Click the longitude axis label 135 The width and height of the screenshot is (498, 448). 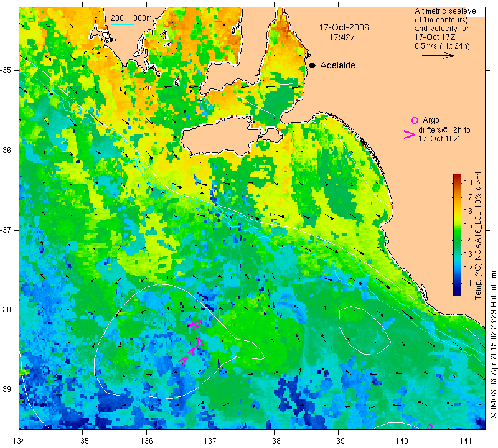pyautogui.click(x=83, y=441)
